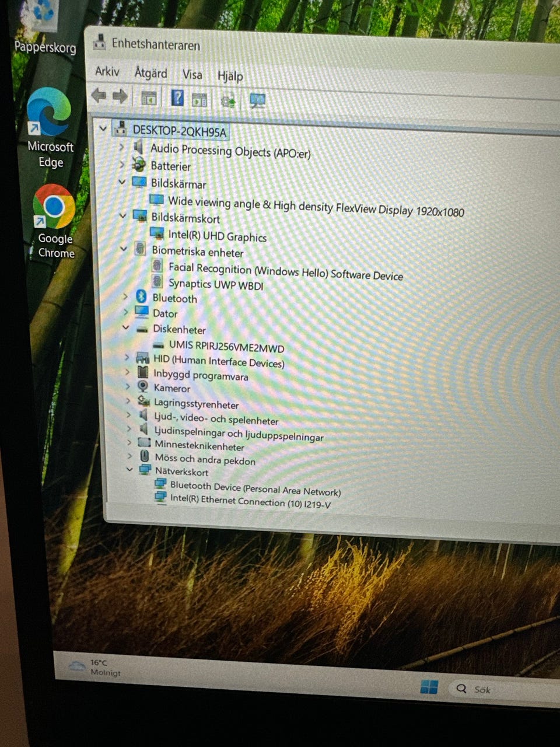This screenshot has height=747, width=560.
Task: Collapse the Diskenheter category
Action: (x=125, y=327)
